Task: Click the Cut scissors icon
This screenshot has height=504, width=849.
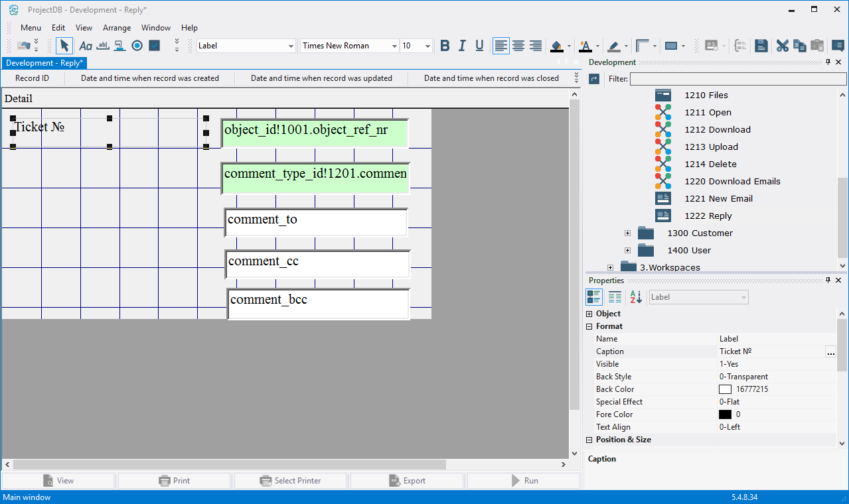Action: [783, 46]
